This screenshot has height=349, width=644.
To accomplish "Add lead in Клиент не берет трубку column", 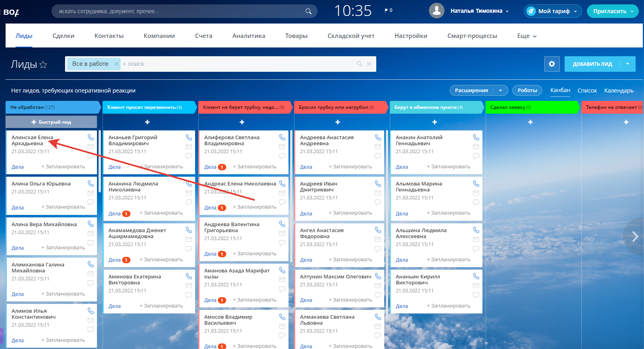I will (242, 122).
